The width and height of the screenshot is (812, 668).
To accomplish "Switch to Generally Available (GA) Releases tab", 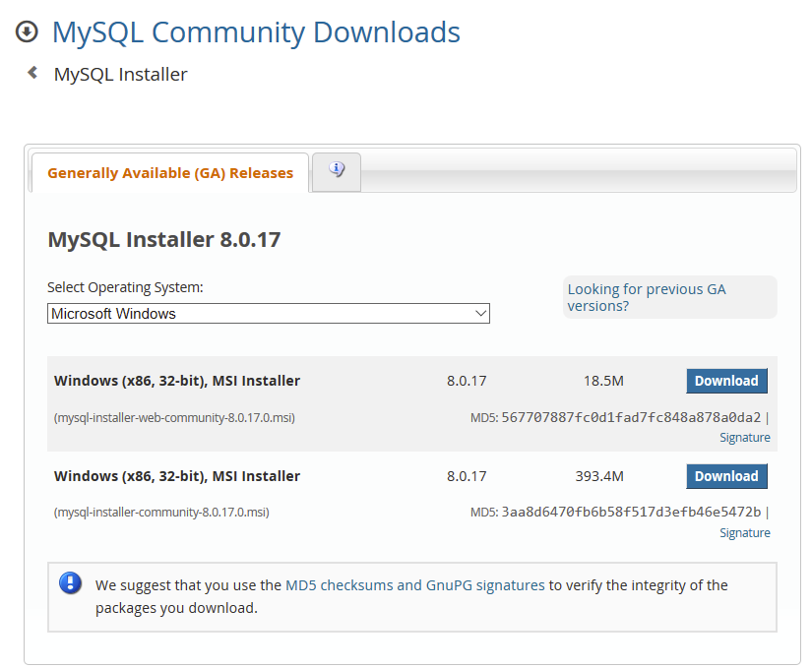I will (170, 173).
